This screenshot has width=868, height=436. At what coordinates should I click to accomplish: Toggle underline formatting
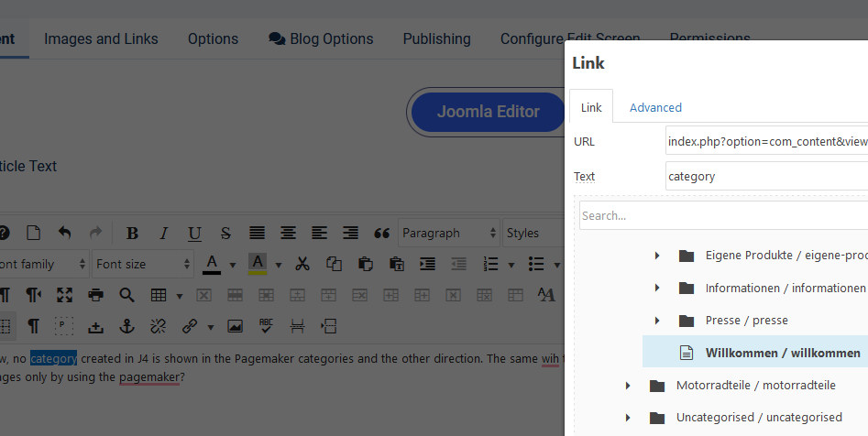[194, 234]
